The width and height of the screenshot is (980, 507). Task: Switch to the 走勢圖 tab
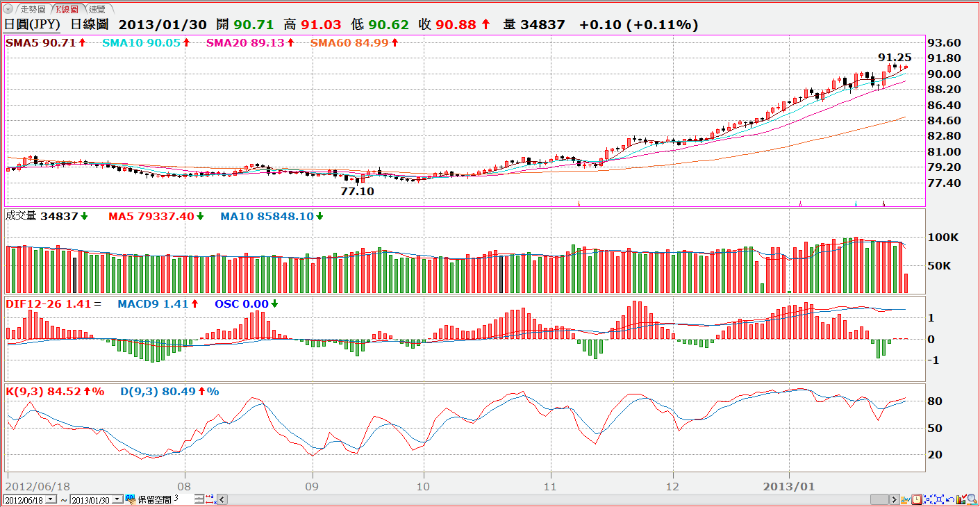(x=33, y=9)
